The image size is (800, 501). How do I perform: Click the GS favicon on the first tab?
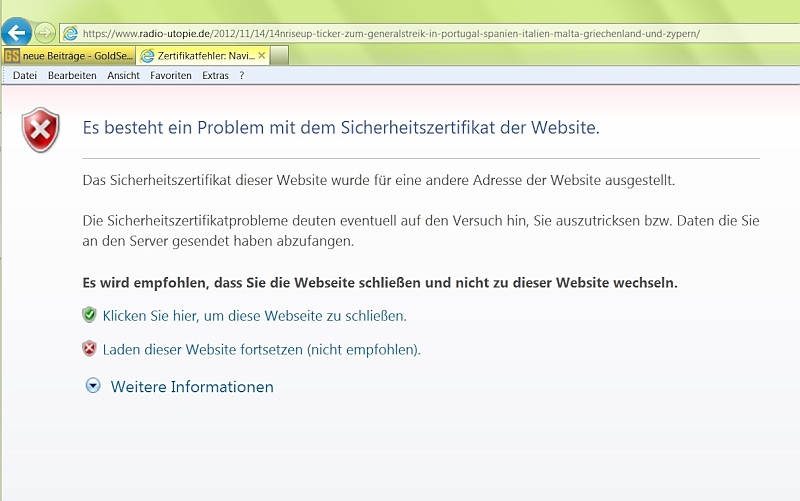[x=12, y=56]
